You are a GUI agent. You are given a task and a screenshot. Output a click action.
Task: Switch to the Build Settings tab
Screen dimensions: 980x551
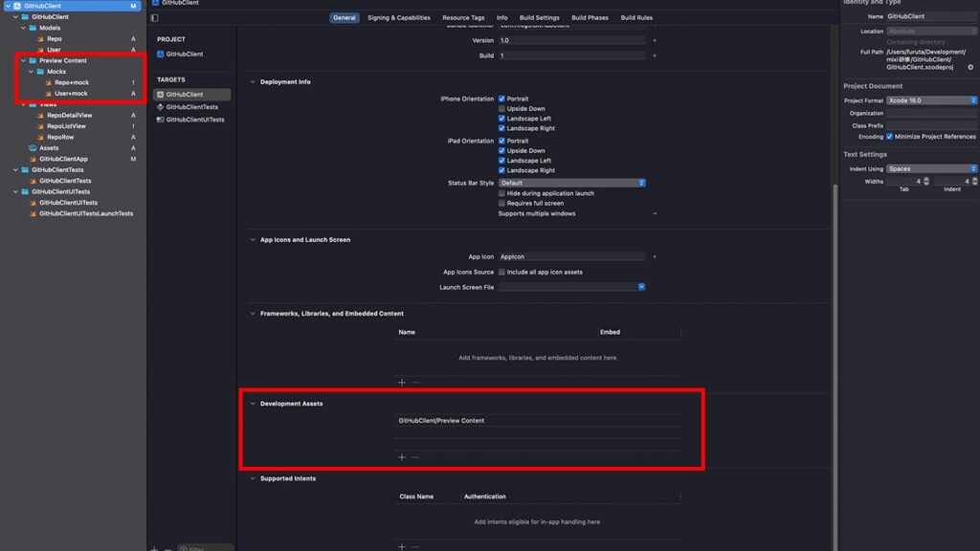click(x=540, y=18)
